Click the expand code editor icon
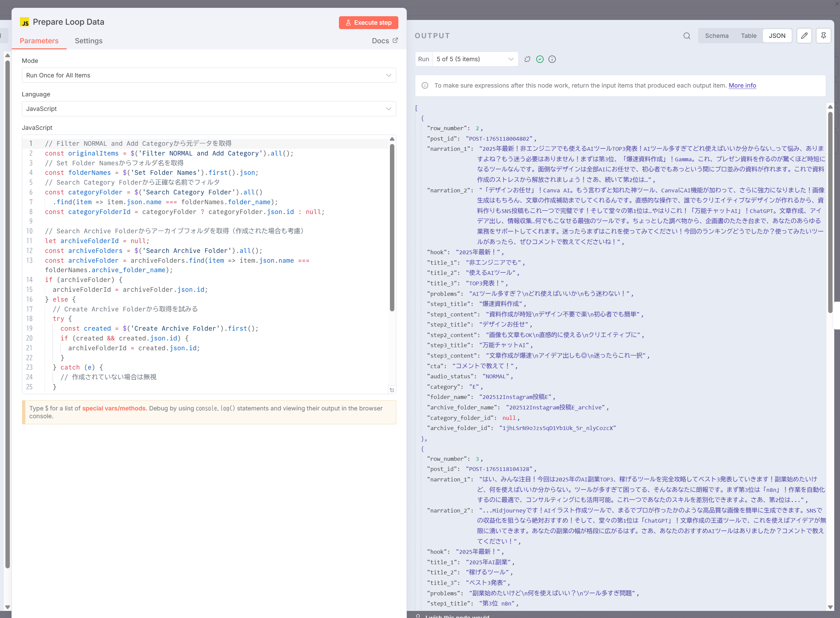This screenshot has height=618, width=840. [x=392, y=390]
